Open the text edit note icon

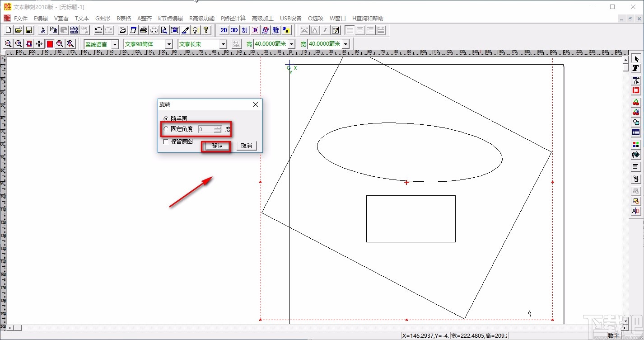(336, 30)
